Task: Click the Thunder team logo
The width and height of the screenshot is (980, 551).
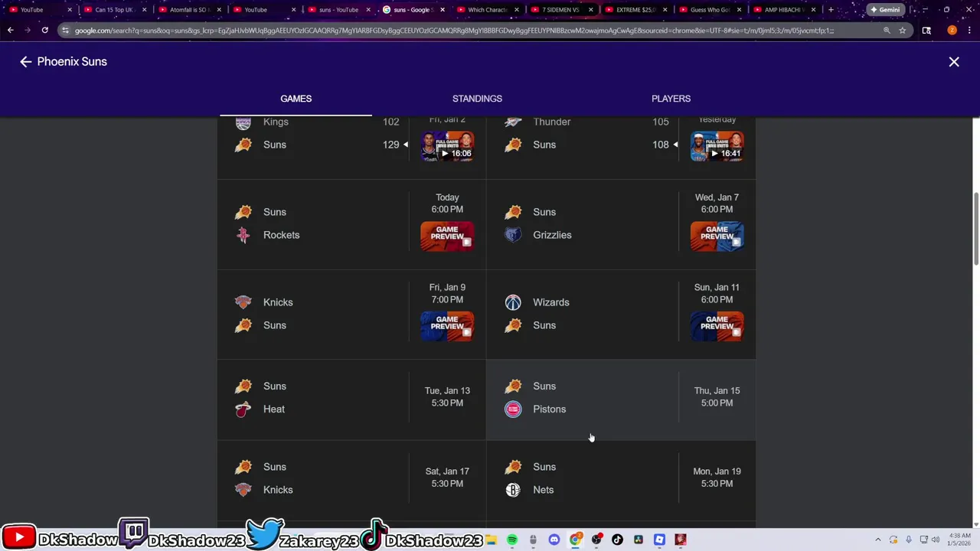Action: point(513,122)
